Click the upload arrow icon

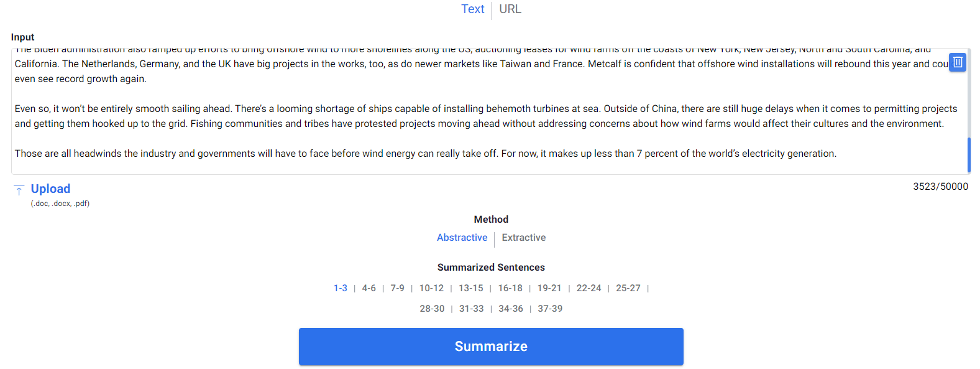(19, 190)
